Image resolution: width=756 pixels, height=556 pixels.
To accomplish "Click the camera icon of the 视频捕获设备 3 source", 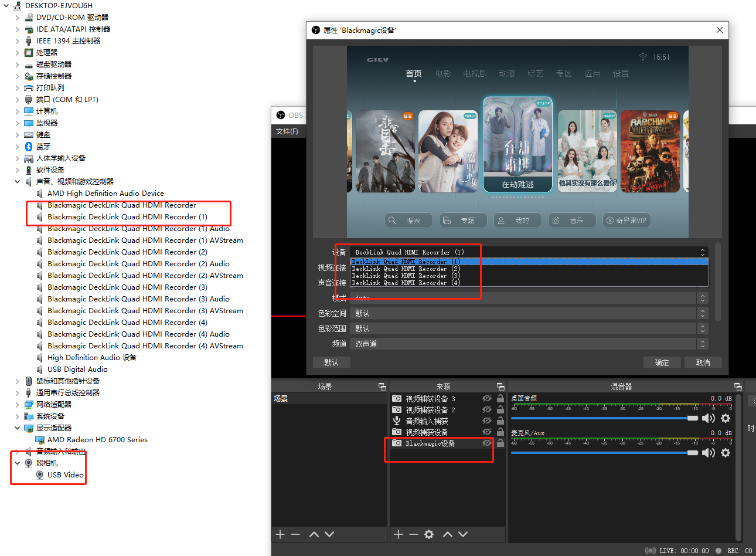I will pyautogui.click(x=397, y=398).
